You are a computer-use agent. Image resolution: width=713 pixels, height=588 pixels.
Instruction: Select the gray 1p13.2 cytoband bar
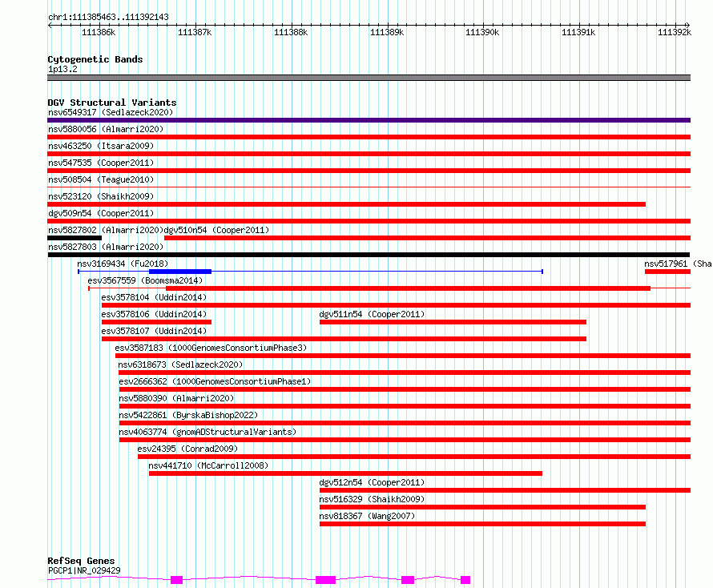[x=369, y=78]
